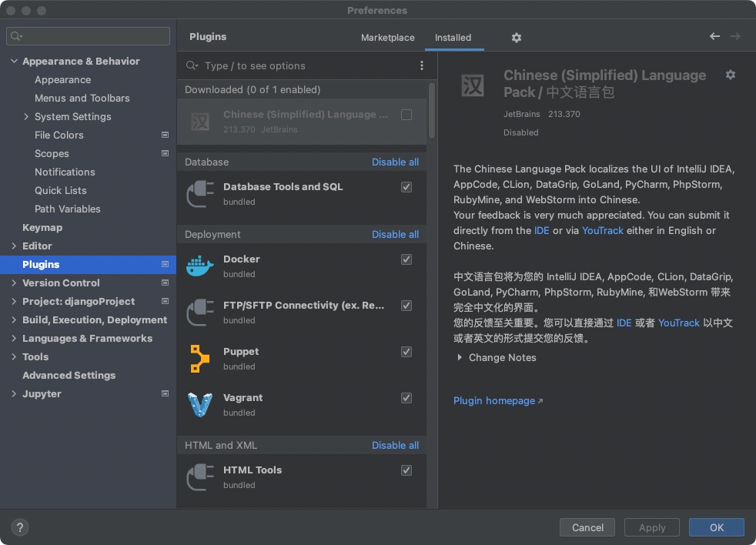756x545 pixels.
Task: Uncheck Database Tools and SQL plugin
Action: tap(406, 186)
